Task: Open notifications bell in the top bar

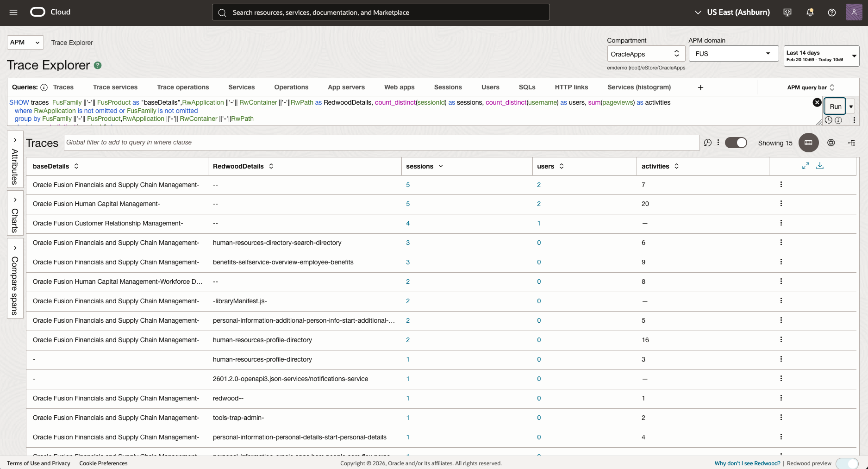Action: tap(810, 12)
